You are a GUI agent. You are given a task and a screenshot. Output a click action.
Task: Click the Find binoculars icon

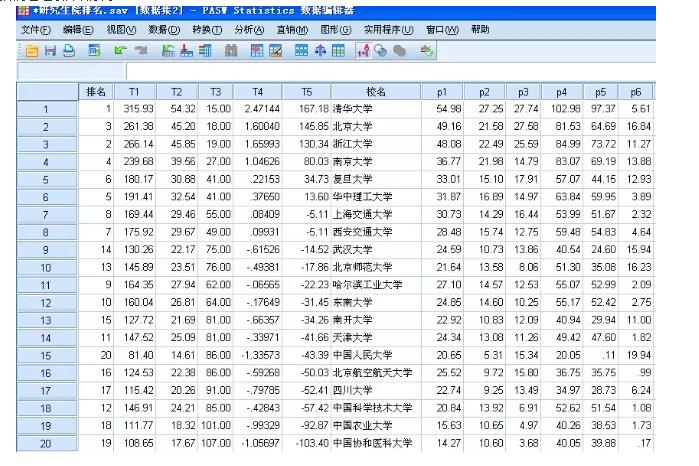[x=230, y=51]
